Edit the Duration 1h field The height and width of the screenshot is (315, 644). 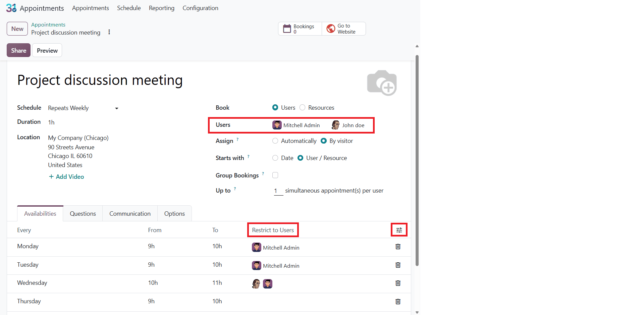[x=51, y=122]
